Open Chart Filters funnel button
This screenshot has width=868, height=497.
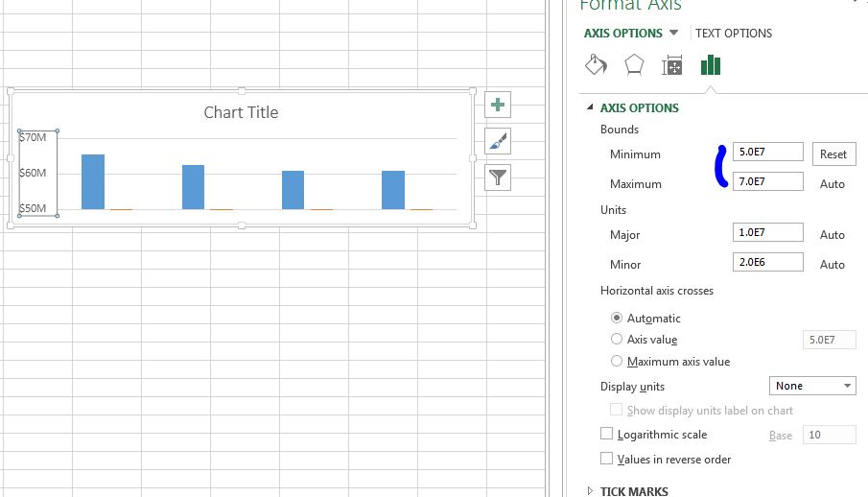pyautogui.click(x=498, y=177)
